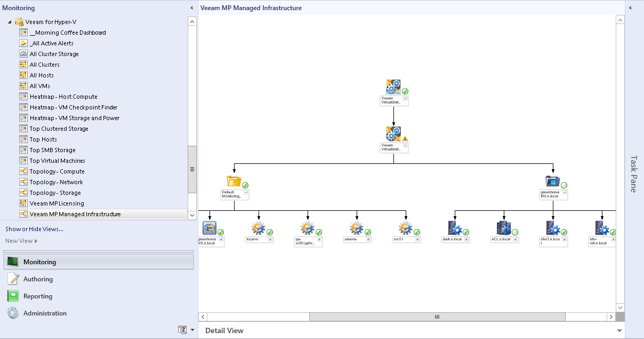
Task: Select the qa-vc60 gear node icon
Action: pyautogui.click(x=308, y=228)
